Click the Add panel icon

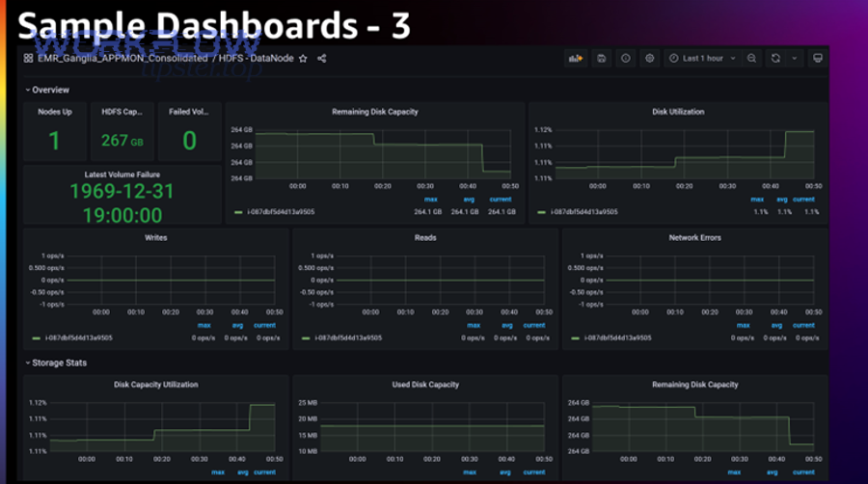pyautogui.click(x=576, y=58)
